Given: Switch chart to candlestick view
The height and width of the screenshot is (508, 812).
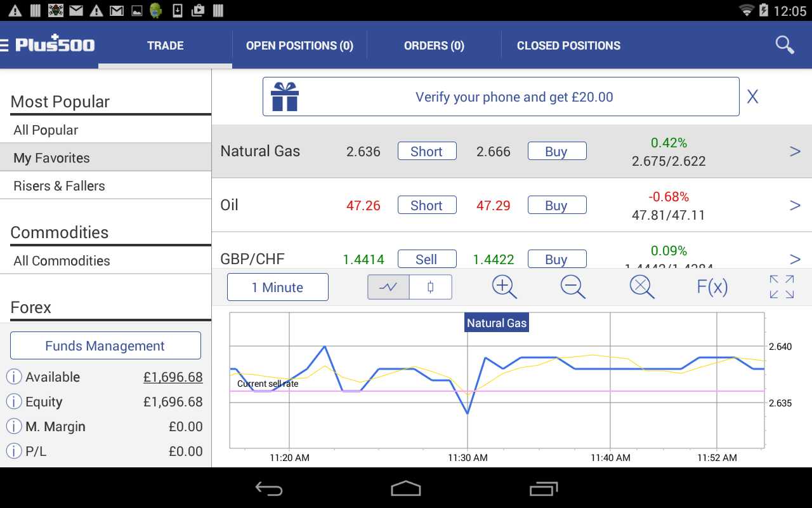Looking at the screenshot, I should pos(431,287).
